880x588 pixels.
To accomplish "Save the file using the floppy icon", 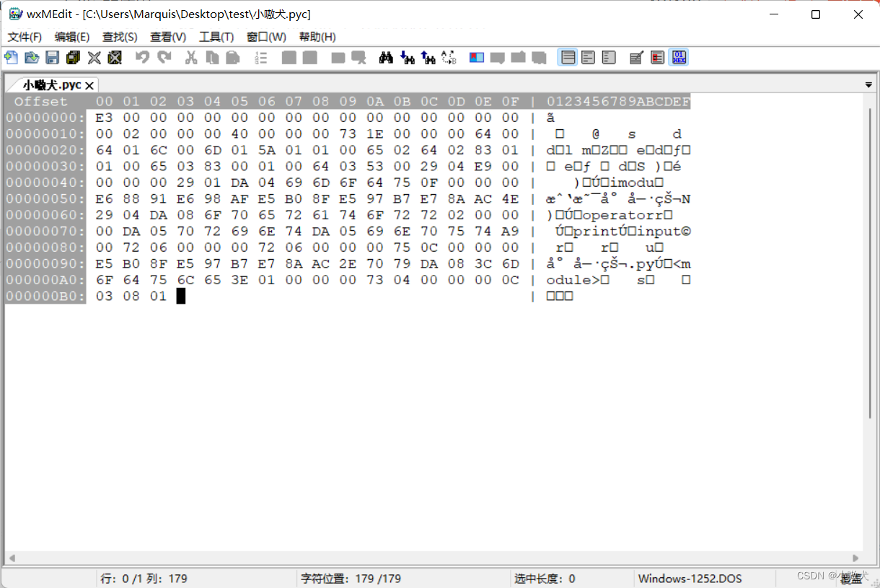I will coord(53,58).
